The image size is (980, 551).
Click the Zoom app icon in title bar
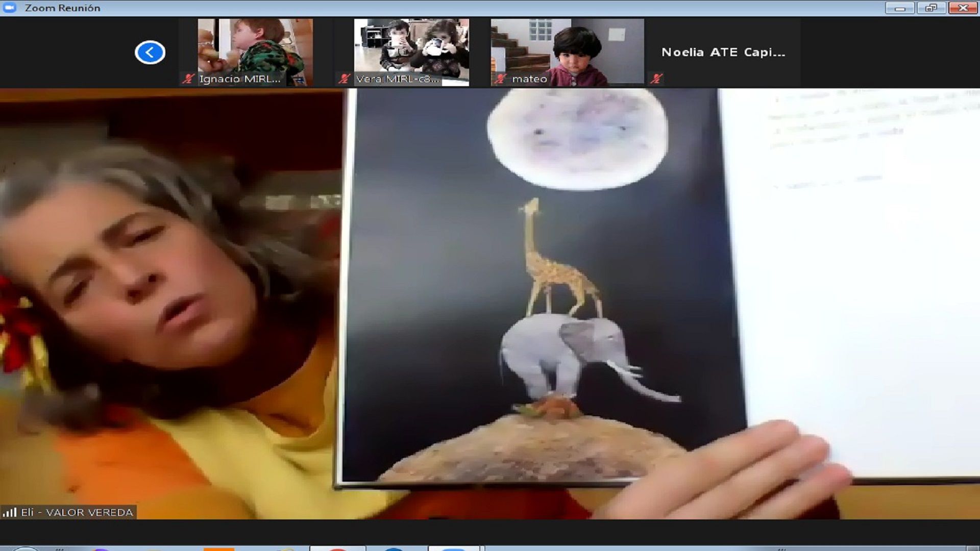coord(10,8)
